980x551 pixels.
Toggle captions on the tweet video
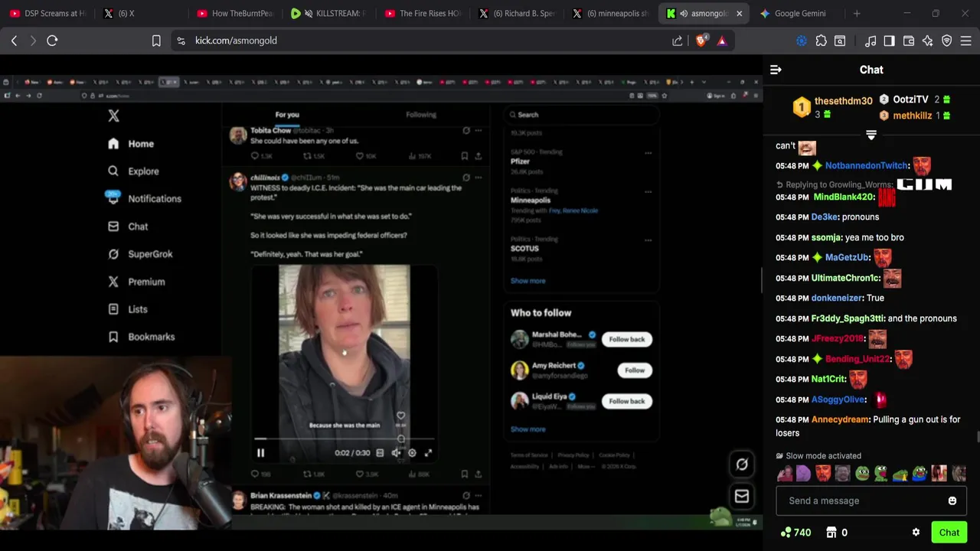point(380,452)
